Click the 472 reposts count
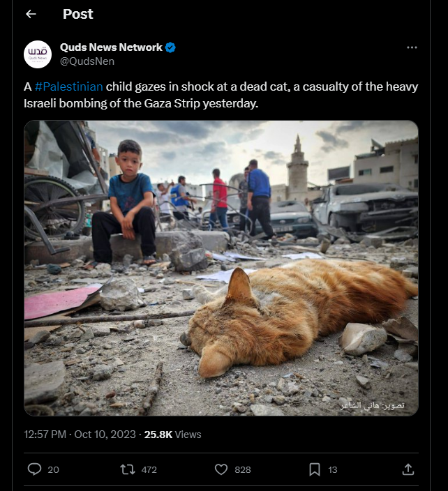The image size is (448, 491). pos(149,469)
